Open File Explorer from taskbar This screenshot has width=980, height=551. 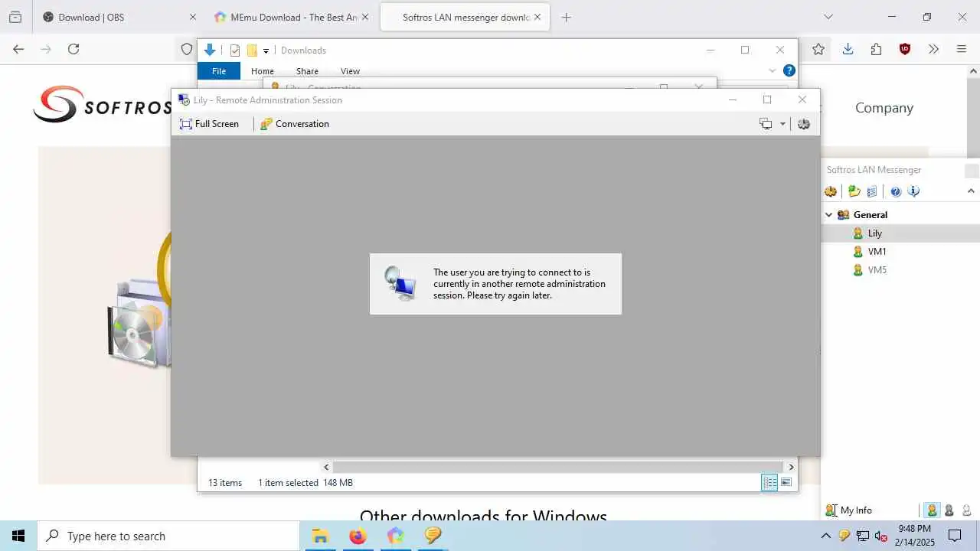click(320, 536)
